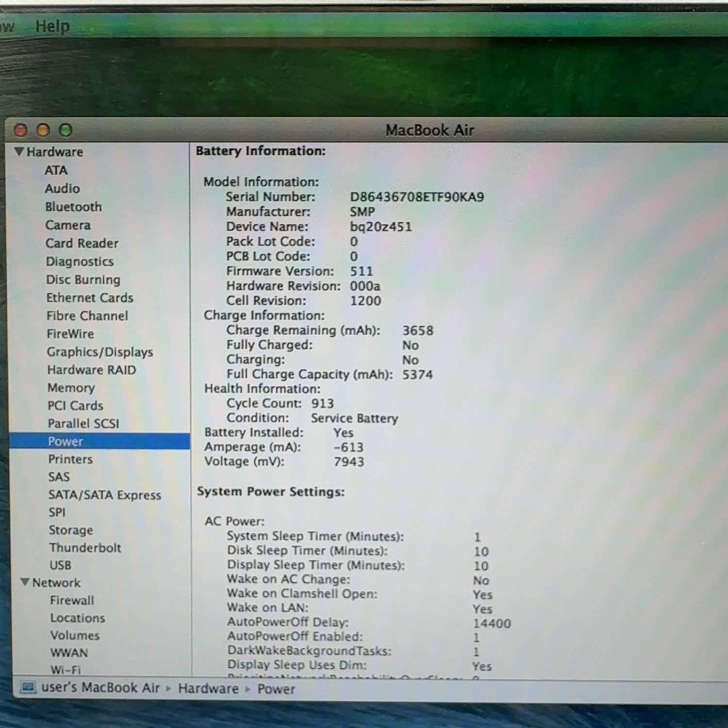Image resolution: width=728 pixels, height=728 pixels.
Task: Click the Device Name value bq20z451
Action: click(x=381, y=227)
